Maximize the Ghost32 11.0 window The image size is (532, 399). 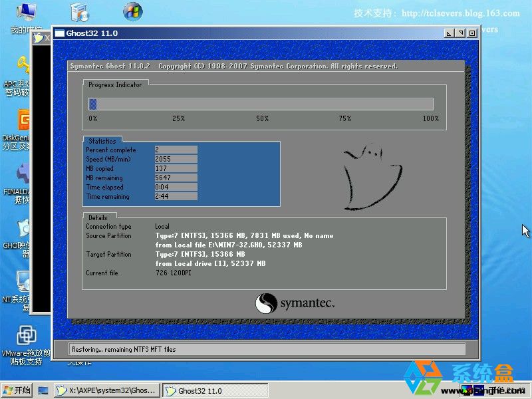point(461,33)
